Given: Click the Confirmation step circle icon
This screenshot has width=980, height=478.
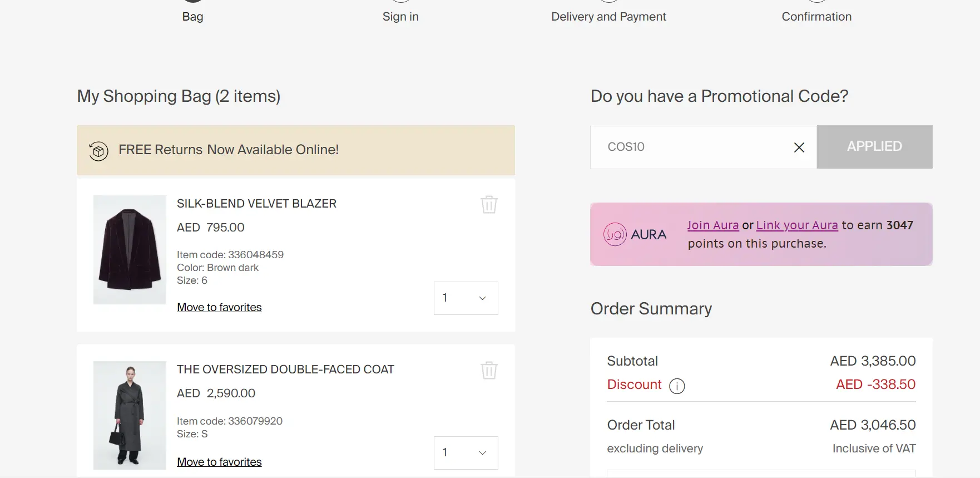Looking at the screenshot, I should coord(816,1).
